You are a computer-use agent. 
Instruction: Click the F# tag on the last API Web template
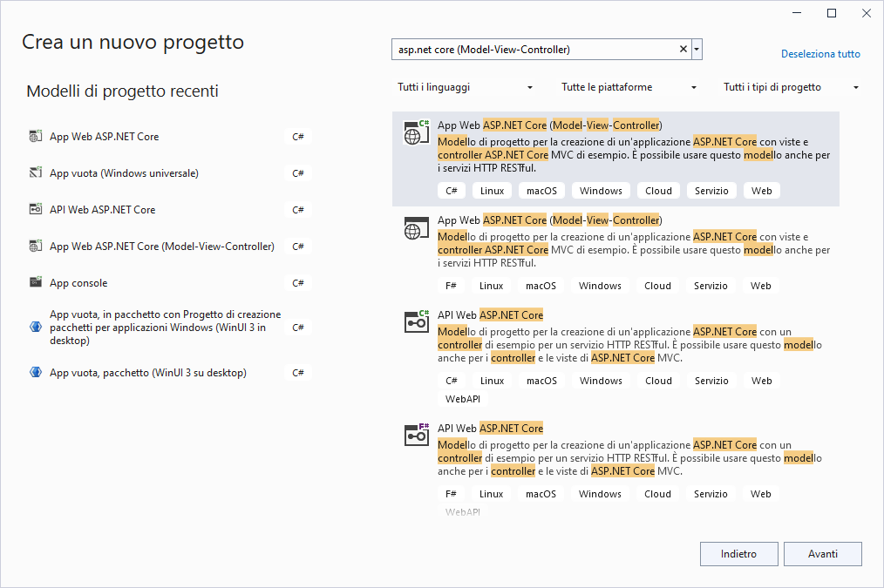tap(451, 494)
